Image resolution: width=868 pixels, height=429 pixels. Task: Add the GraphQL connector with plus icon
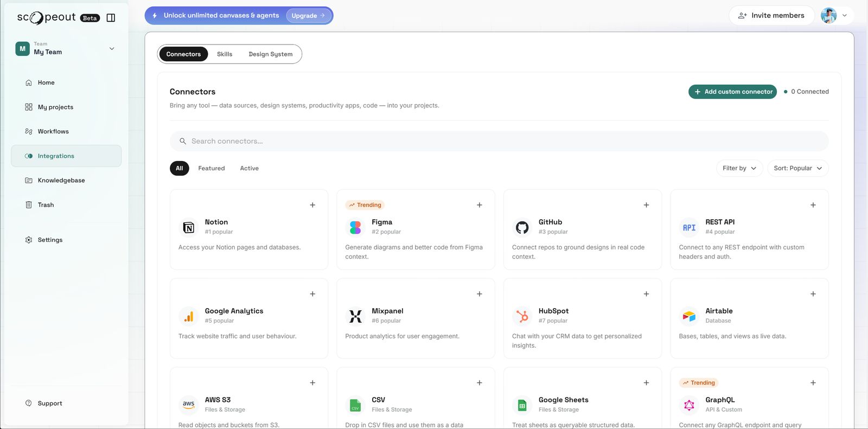click(x=813, y=383)
